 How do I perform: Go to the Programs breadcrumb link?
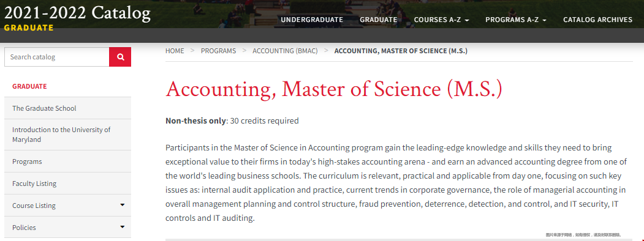coord(219,51)
